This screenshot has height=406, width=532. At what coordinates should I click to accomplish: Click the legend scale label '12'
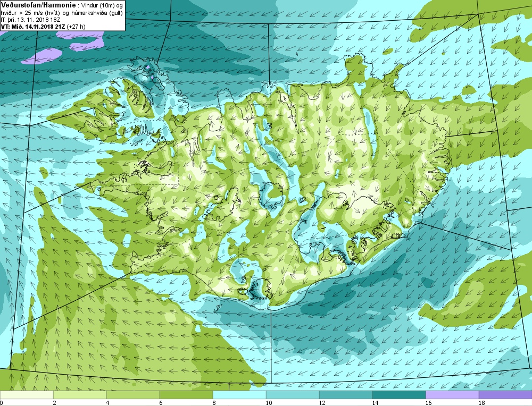pos(322,403)
